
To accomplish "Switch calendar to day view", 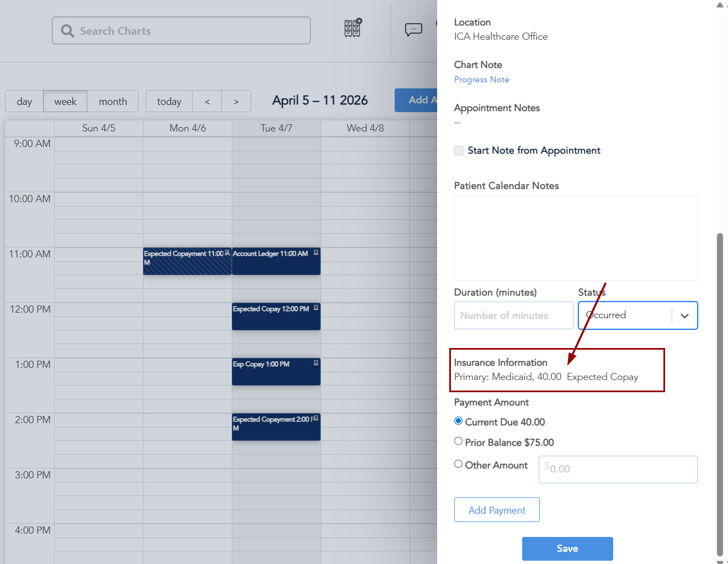I will tap(24, 101).
